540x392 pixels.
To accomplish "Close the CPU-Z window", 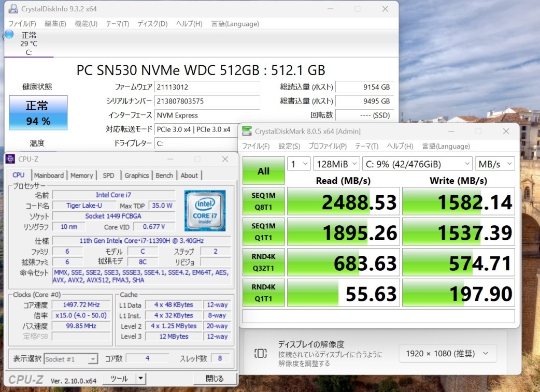I will 225,159.
